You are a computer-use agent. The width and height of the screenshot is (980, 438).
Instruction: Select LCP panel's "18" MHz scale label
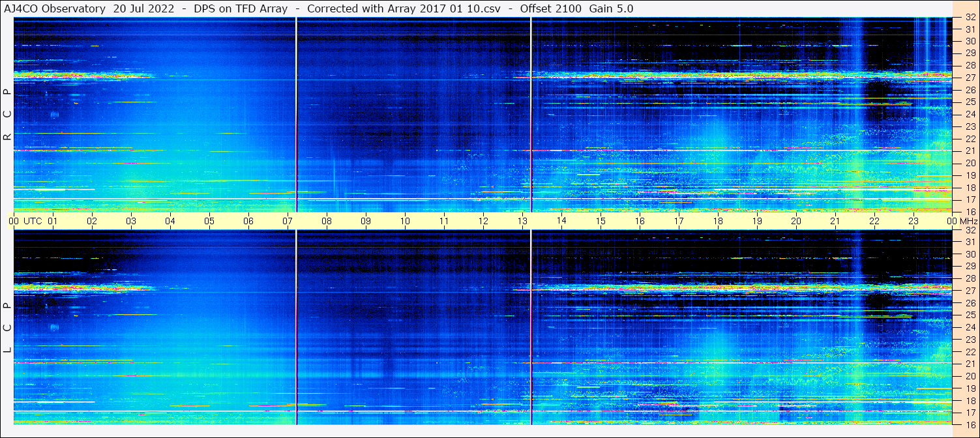coord(970,401)
